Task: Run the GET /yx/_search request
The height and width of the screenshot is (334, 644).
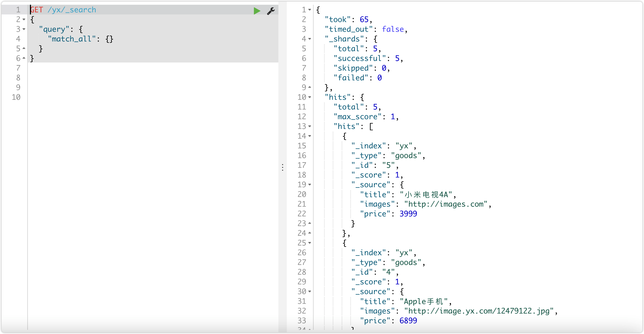Action: [x=257, y=11]
